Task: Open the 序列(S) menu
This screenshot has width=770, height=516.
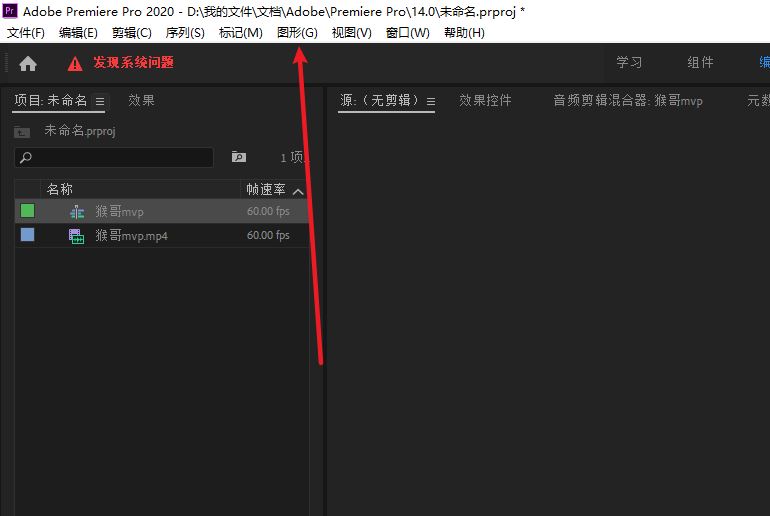Action: (x=184, y=33)
